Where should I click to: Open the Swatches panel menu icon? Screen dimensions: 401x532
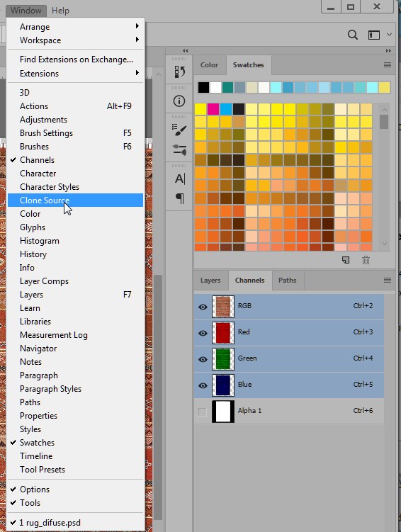(x=387, y=64)
